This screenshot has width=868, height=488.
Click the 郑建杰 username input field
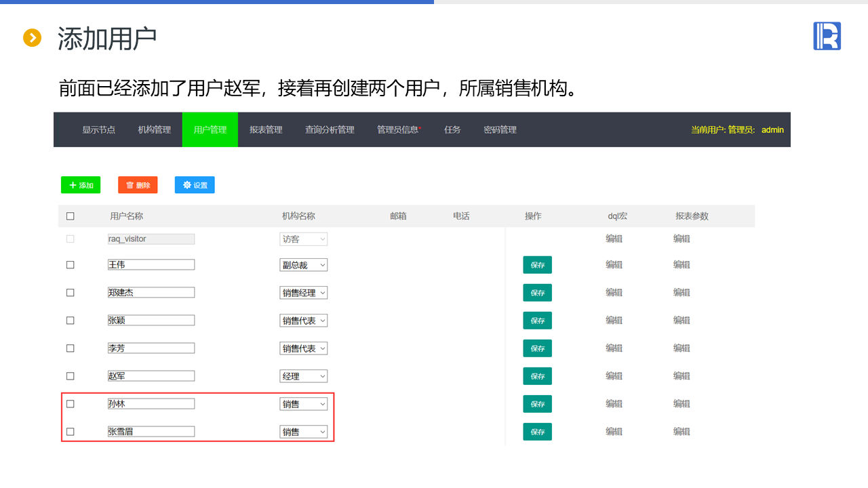[151, 292]
